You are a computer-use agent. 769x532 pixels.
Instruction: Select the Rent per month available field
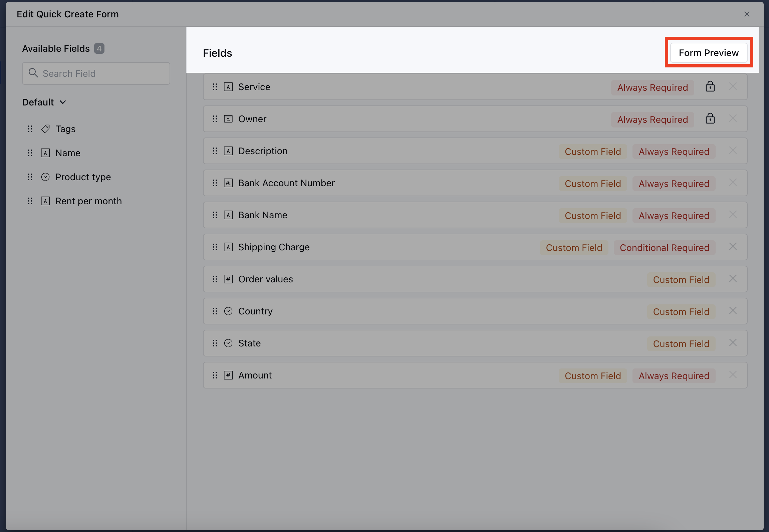click(x=88, y=201)
